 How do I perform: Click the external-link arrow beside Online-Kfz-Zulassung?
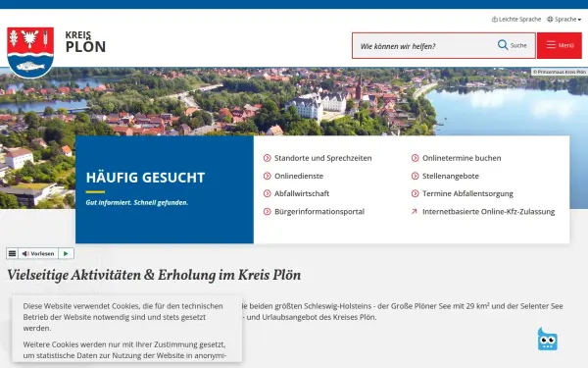pos(415,211)
